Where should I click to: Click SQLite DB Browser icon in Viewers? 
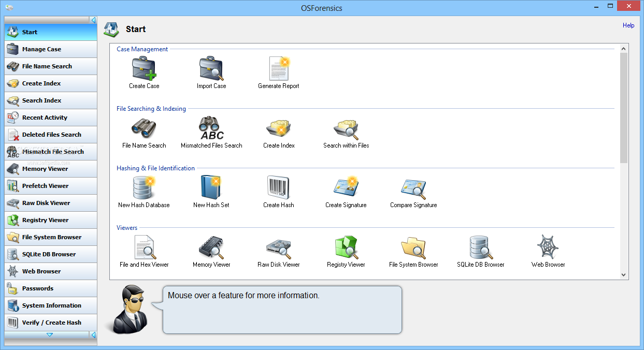pos(482,247)
